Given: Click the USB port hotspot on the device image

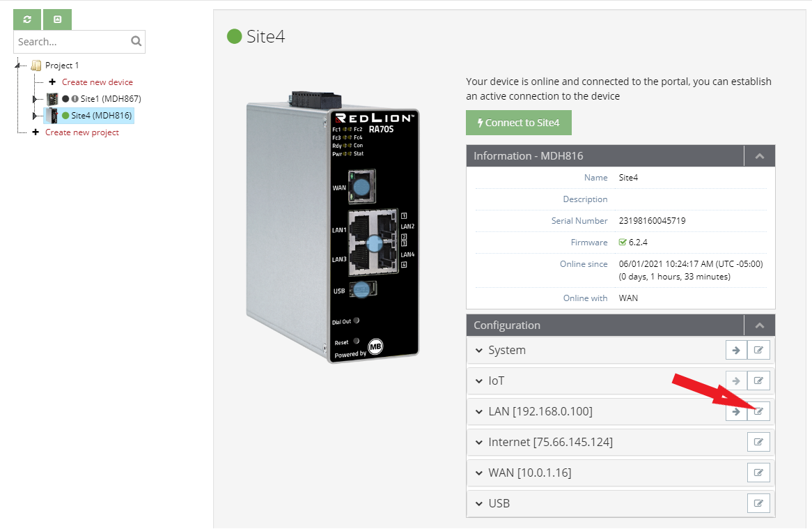Looking at the screenshot, I should (361, 289).
